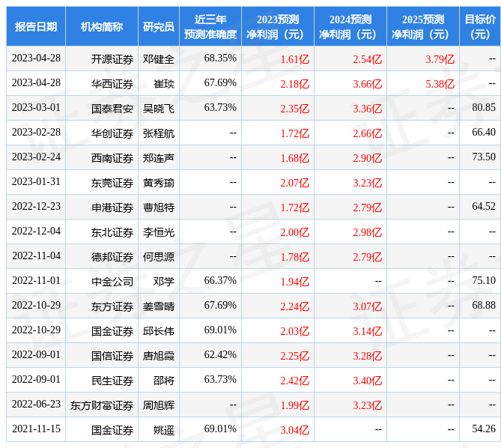The height and width of the screenshot is (448, 501).
Task: Click accuracy value 68.35%
Action: [x=220, y=58]
